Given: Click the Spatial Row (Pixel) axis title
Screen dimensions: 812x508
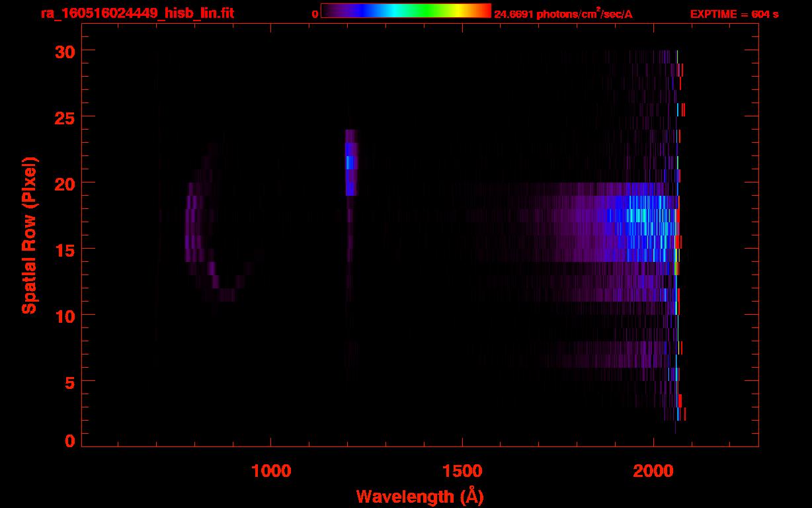Looking at the screenshot, I should tap(29, 235).
